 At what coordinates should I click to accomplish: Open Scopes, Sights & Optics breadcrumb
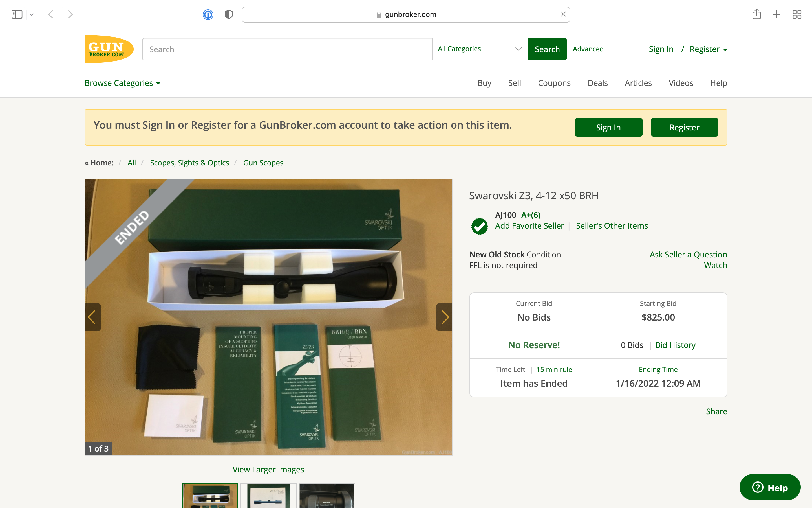[189, 163]
